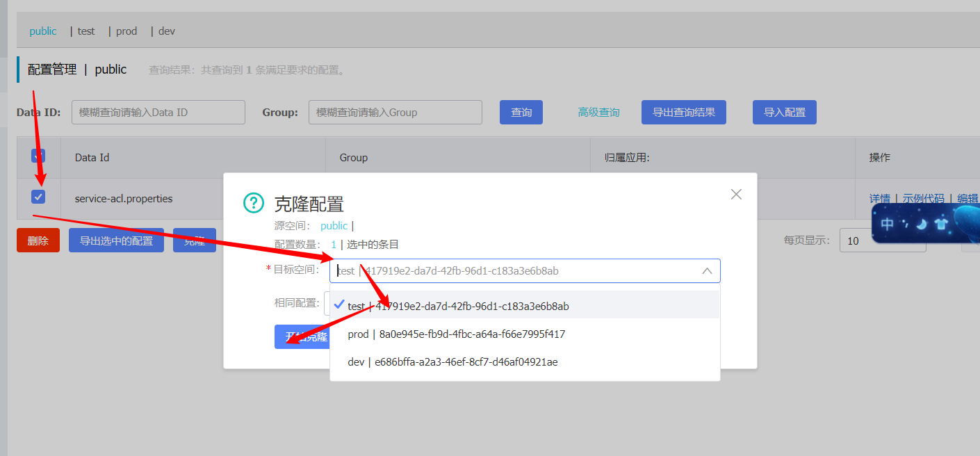The image size is (980, 456).
Task: Click the 目标空间 combo box input
Action: coord(525,271)
